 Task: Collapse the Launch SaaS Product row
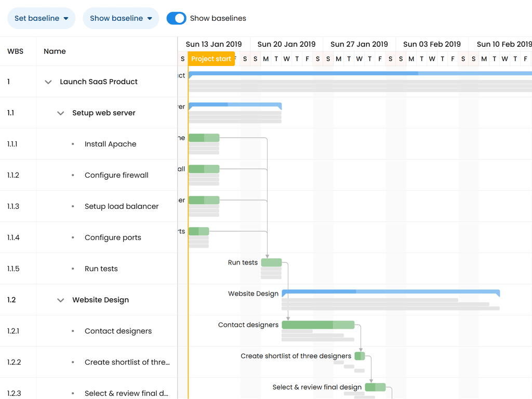tap(48, 82)
